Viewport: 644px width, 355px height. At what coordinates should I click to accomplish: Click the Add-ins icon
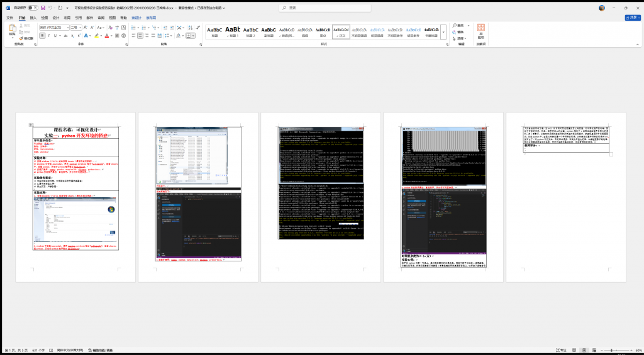[x=480, y=31]
